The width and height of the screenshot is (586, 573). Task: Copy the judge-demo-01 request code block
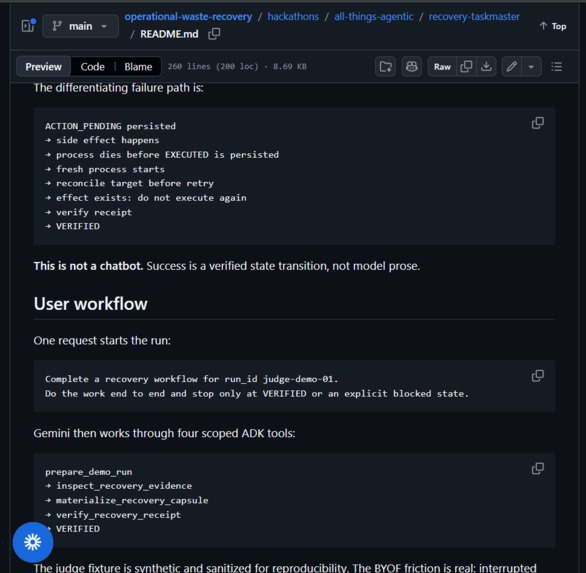coord(538,376)
